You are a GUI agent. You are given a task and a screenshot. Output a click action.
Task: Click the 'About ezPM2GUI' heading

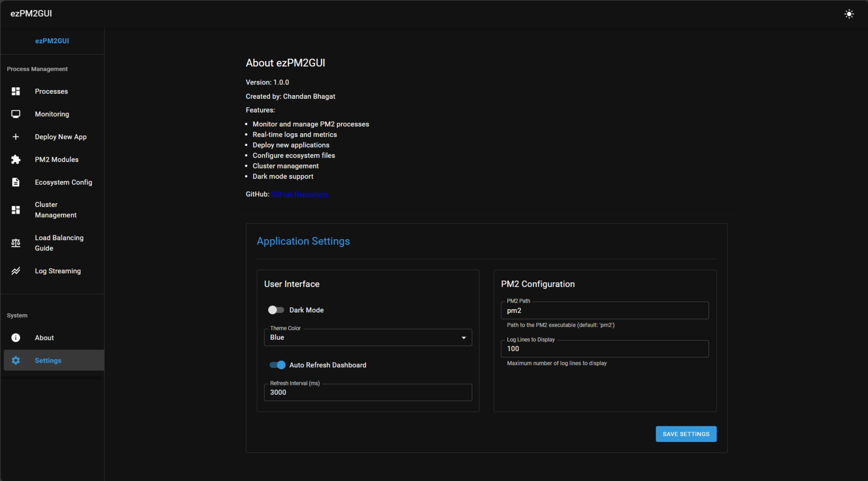click(x=285, y=63)
